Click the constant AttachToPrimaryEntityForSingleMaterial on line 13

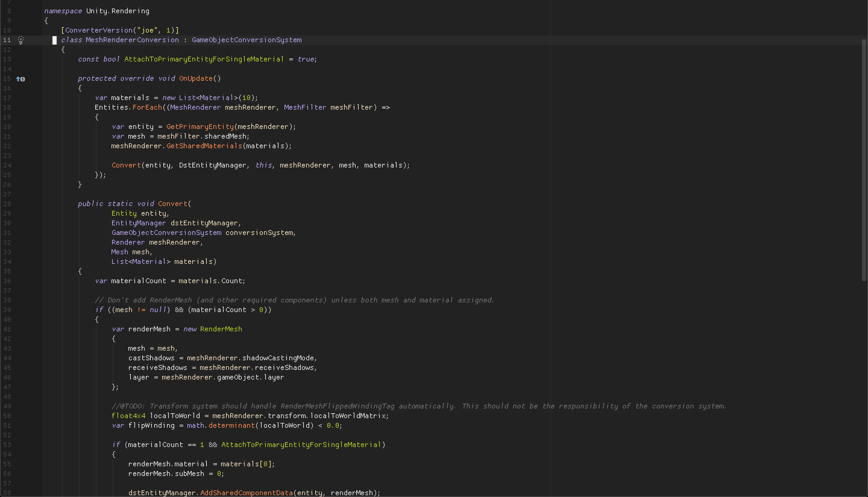coord(204,59)
